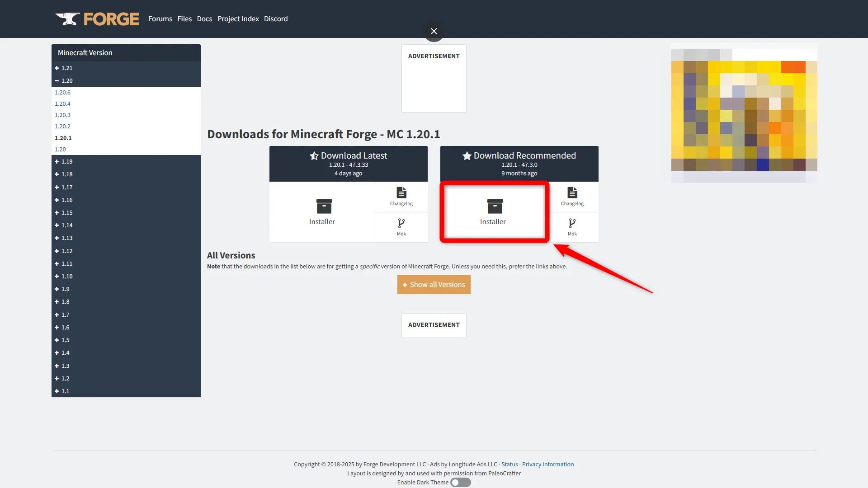The image size is (868, 488).
Task: Click the Forge anvil logo
Action: point(68,19)
